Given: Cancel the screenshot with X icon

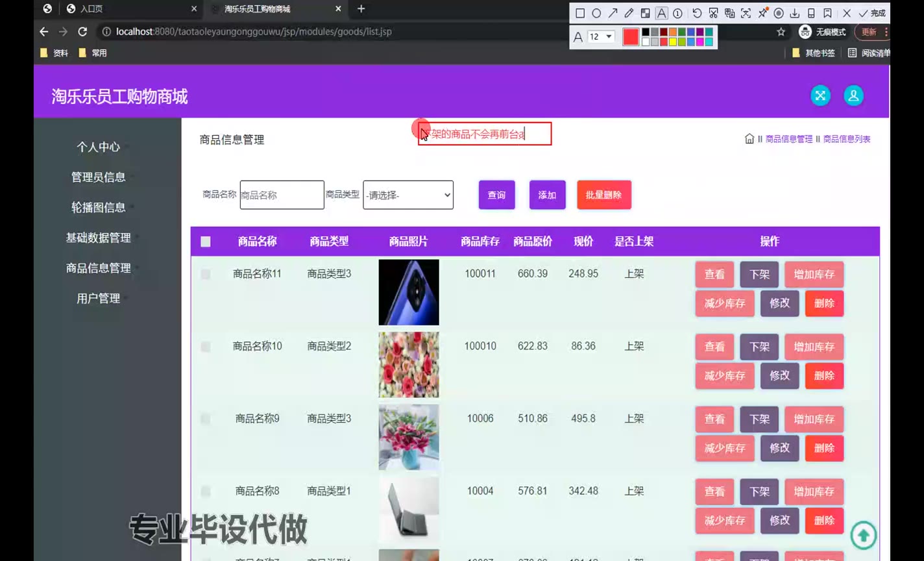Looking at the screenshot, I should tap(847, 13).
